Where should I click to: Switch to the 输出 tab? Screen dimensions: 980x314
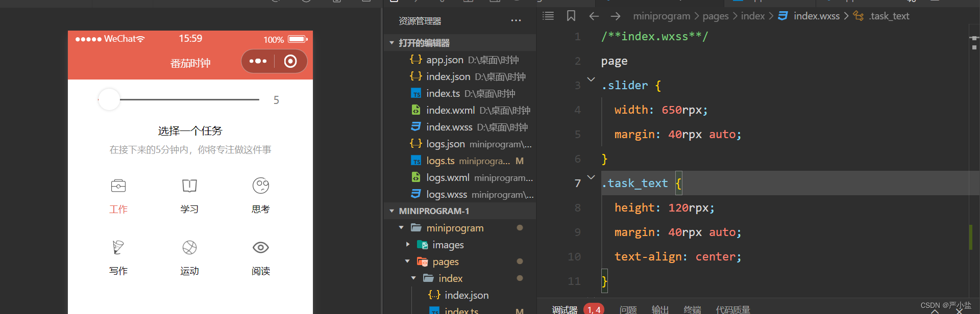[660, 309]
